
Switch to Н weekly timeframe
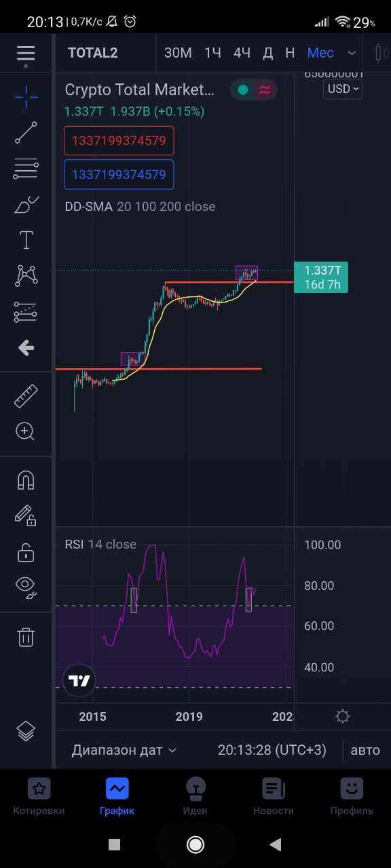[290, 53]
